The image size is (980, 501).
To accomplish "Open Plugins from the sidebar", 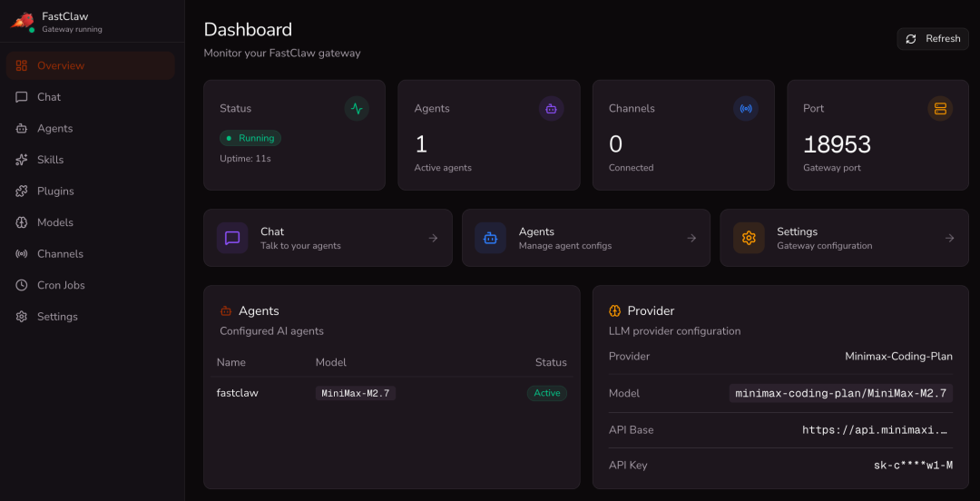I will coord(55,192).
